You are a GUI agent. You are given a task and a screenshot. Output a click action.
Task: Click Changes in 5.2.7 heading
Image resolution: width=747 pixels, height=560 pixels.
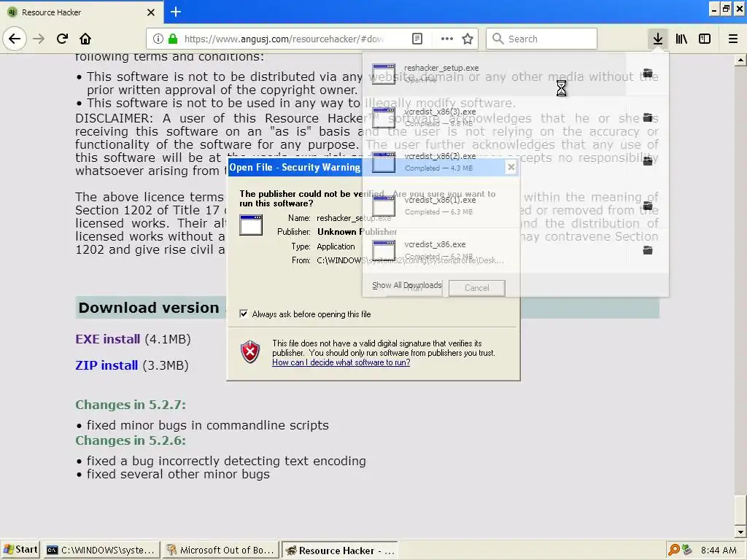point(131,405)
